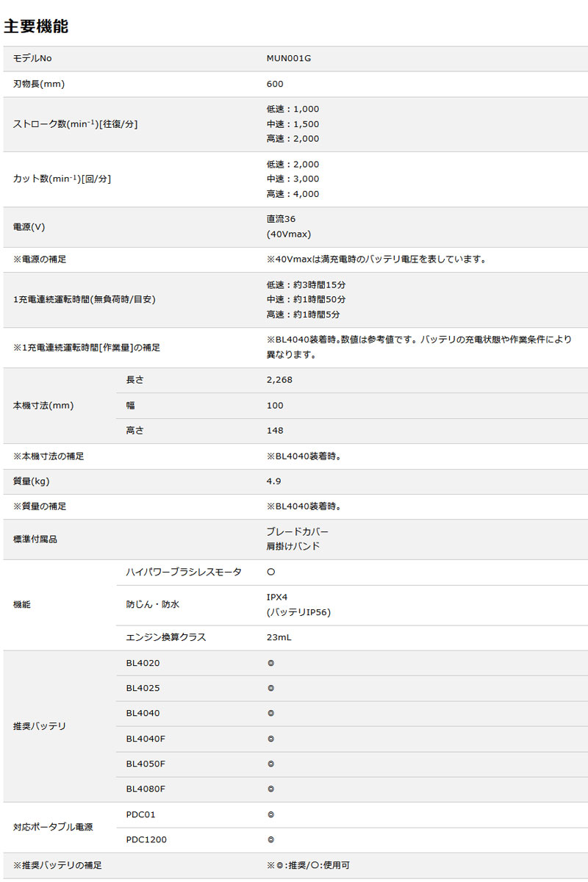Screen dimensions: 588x882
Task: Select cut count value "中速：3,000"
Action: [x=293, y=179]
